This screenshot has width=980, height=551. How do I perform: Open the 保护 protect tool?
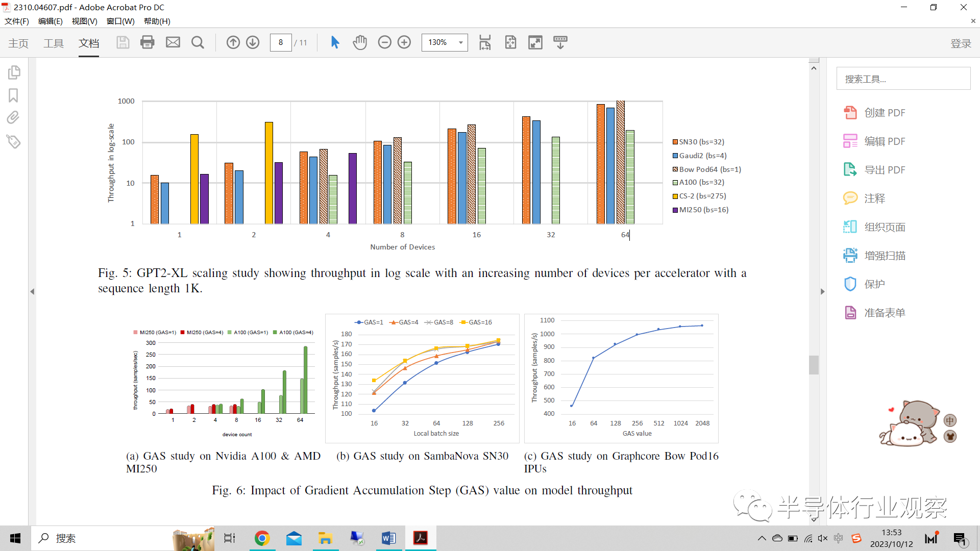(x=864, y=284)
